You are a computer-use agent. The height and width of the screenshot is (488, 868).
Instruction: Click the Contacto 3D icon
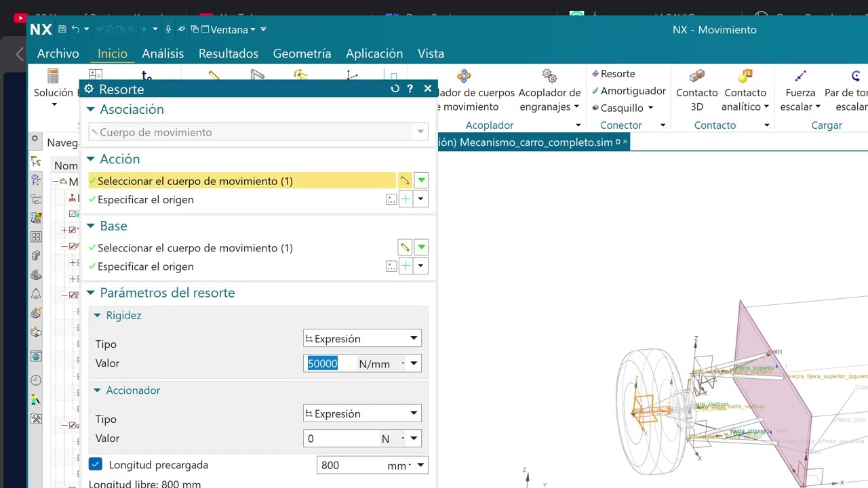pyautogui.click(x=697, y=76)
